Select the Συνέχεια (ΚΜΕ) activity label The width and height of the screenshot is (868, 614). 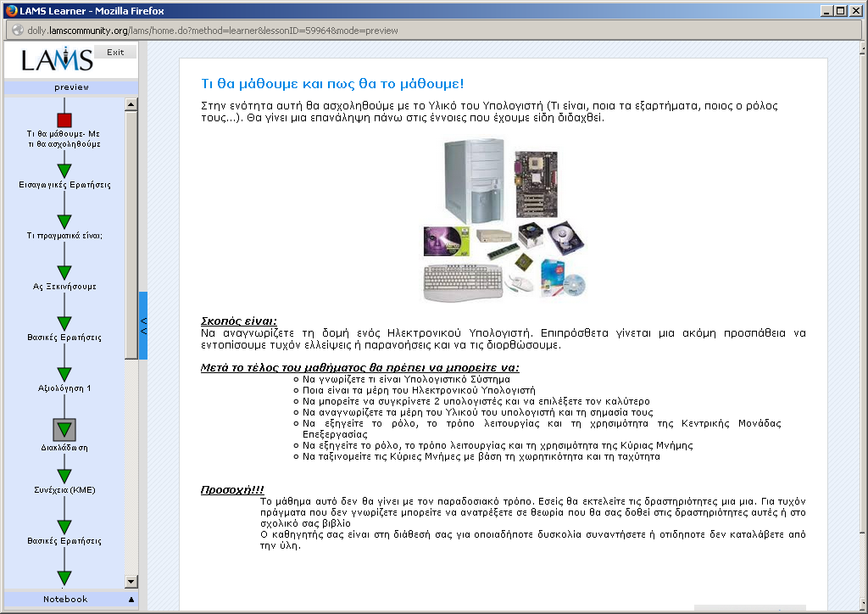(64, 490)
